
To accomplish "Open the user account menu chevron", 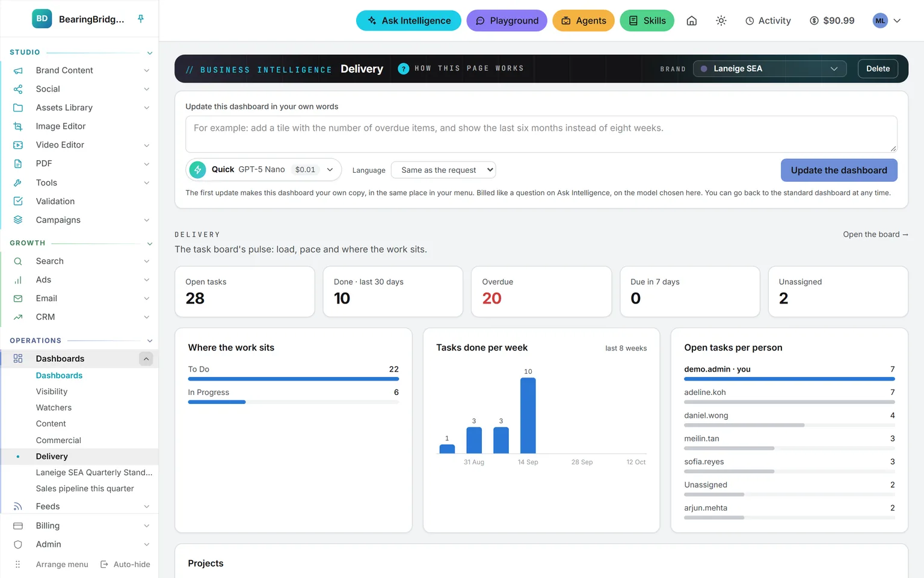I will [x=897, y=20].
